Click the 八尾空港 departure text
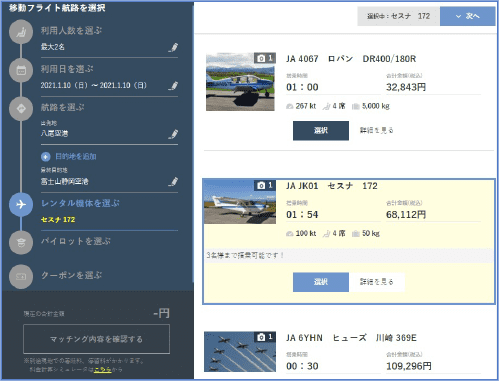 [x=54, y=134]
